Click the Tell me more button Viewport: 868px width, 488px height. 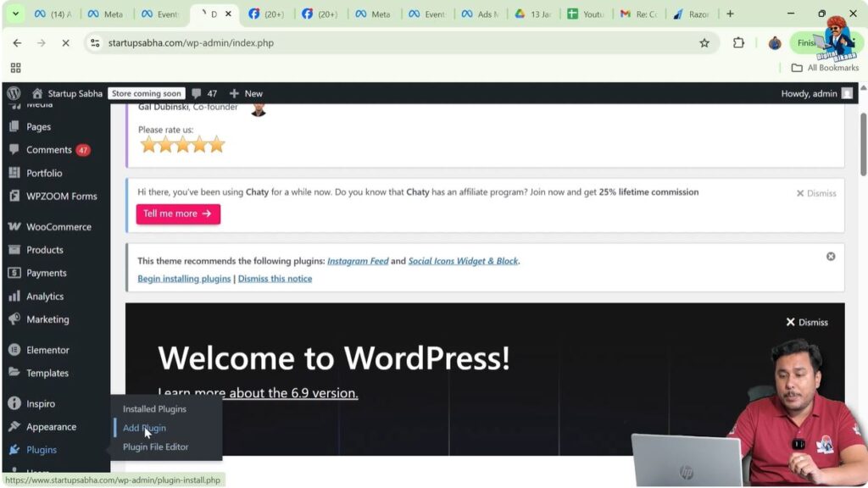point(178,213)
